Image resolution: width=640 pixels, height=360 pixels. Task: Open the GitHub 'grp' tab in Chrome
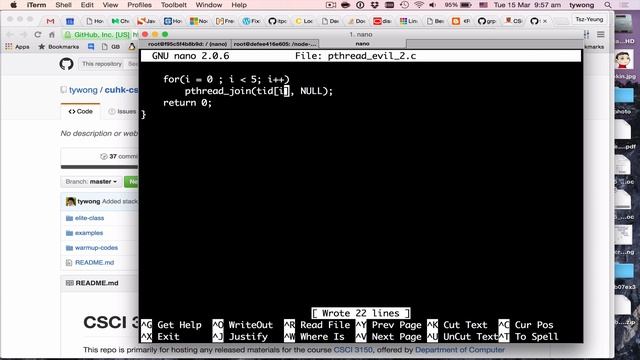[x=487, y=21]
